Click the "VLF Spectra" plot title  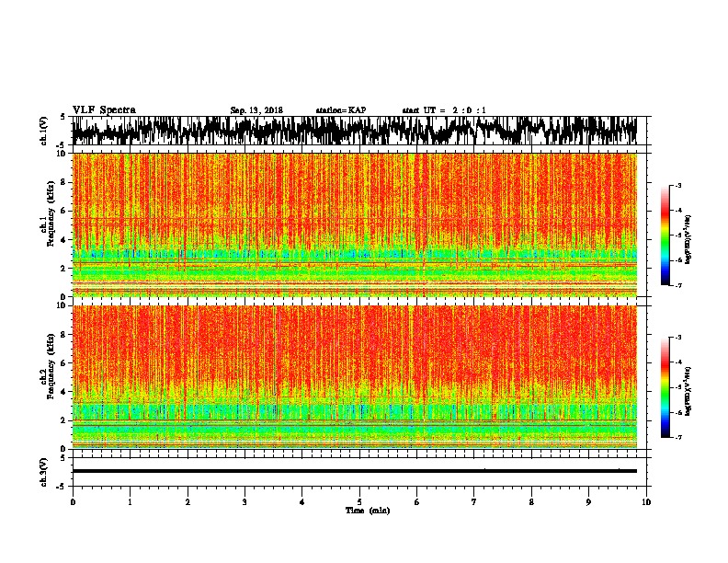click(x=104, y=110)
